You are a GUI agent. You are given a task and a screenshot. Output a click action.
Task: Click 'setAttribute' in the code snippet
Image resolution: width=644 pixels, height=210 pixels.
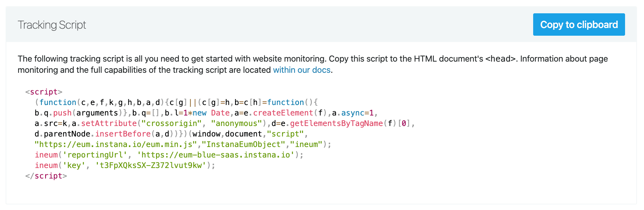pyautogui.click(x=109, y=123)
